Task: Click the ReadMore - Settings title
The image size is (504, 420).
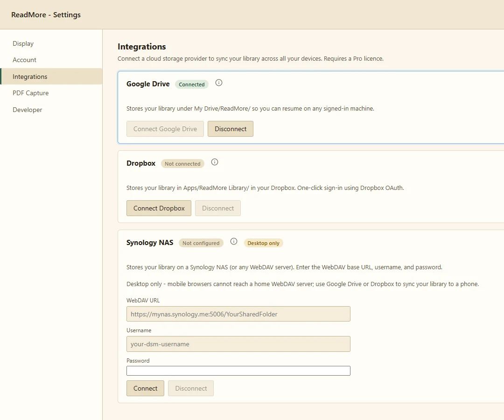Action: point(46,15)
